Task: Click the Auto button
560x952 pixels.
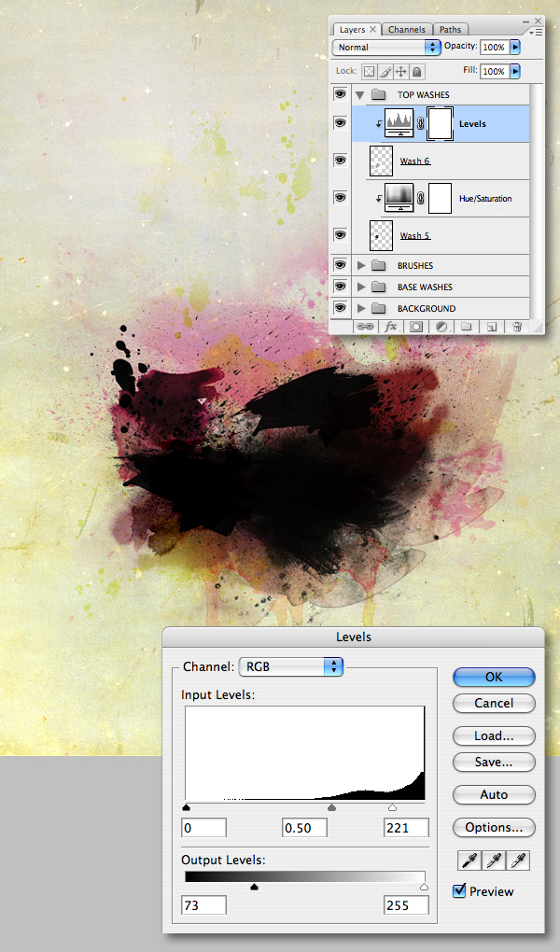Action: (x=494, y=795)
